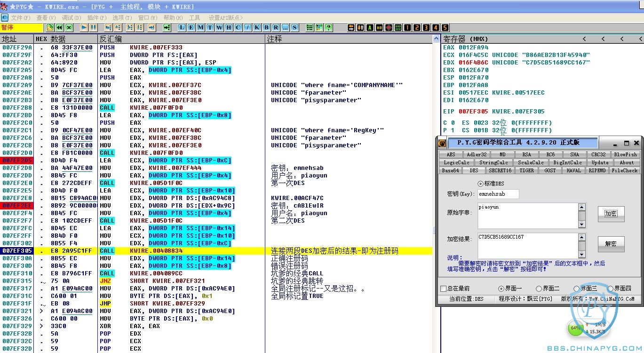644x353 pixels.
Task: Open Executable modules with E button
Action: [191, 27]
